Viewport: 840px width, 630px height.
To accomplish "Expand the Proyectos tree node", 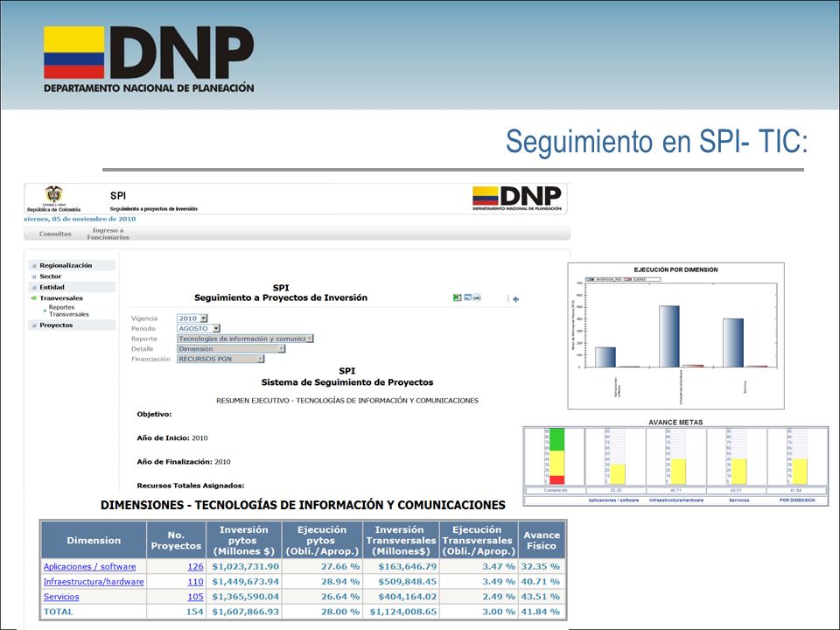I will coord(34,325).
